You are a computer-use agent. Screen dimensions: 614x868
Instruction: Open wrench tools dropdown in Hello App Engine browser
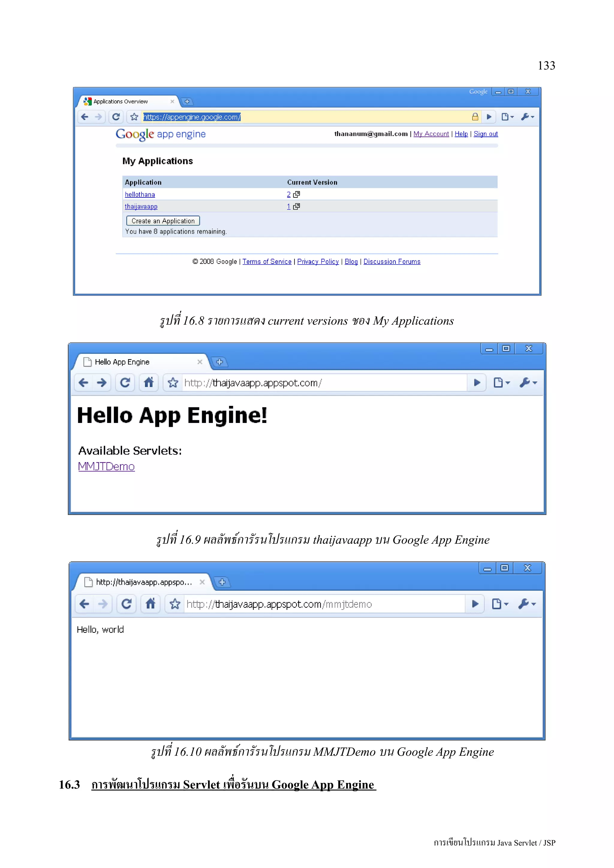[x=528, y=382]
